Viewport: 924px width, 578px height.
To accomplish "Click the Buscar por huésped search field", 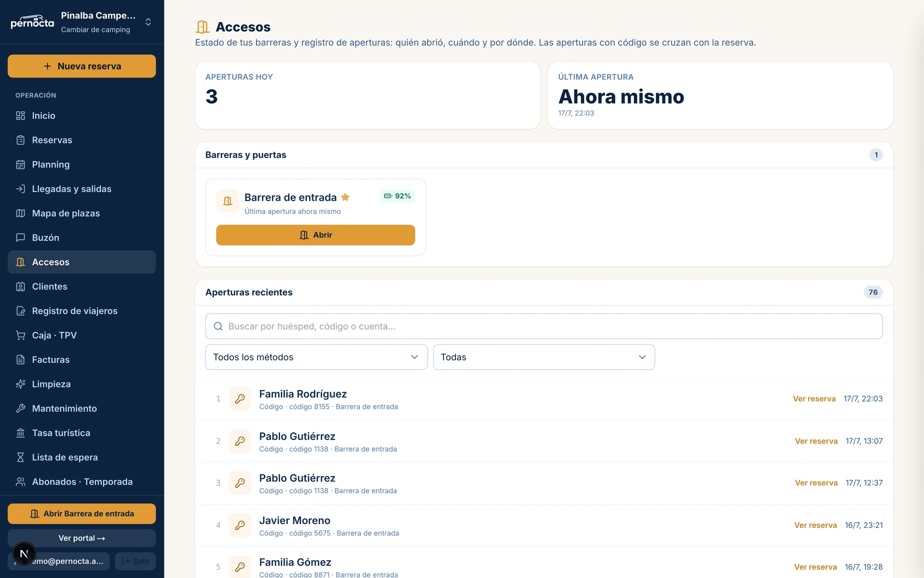I will [x=544, y=326].
